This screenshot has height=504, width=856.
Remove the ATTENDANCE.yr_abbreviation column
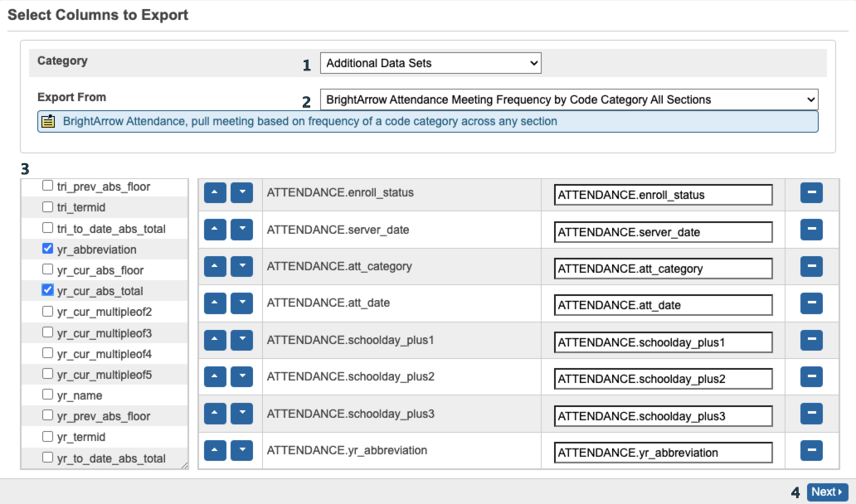pyautogui.click(x=811, y=451)
